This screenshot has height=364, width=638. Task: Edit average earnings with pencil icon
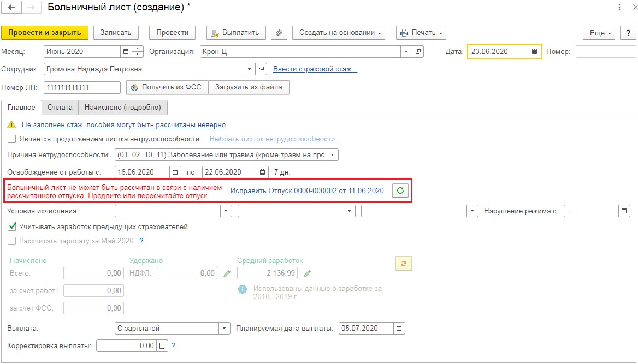click(x=308, y=273)
